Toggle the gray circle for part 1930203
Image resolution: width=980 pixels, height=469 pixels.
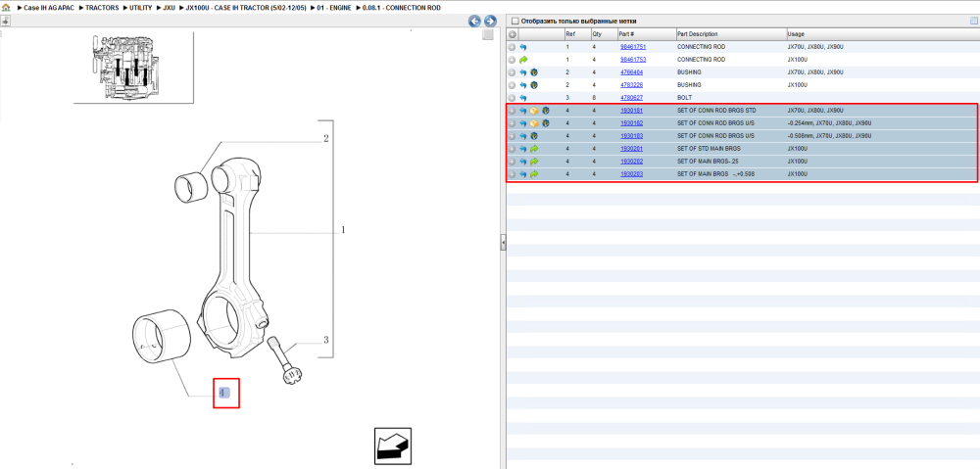(x=512, y=174)
